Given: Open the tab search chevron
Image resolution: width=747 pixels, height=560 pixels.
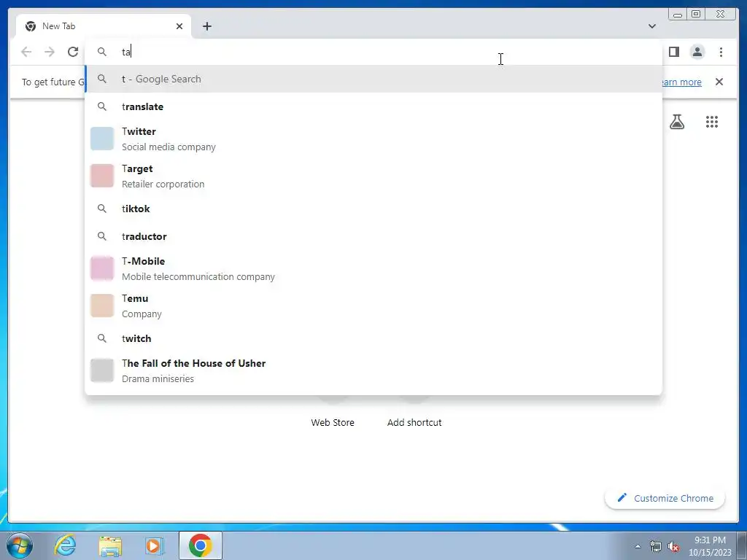Looking at the screenshot, I should point(652,26).
